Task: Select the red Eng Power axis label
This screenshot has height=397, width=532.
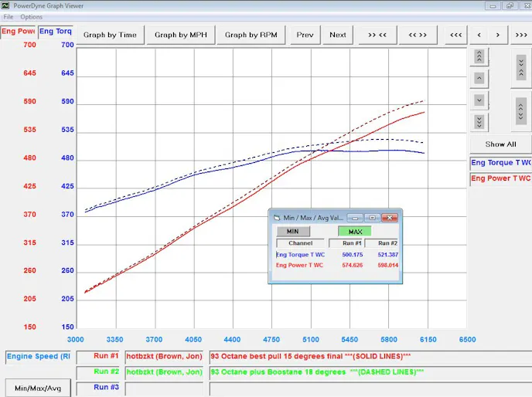Action: 18,32
